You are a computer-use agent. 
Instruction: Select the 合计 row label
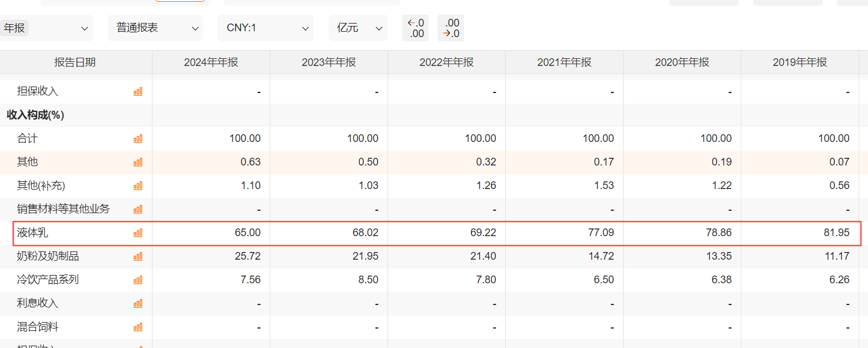(27, 138)
